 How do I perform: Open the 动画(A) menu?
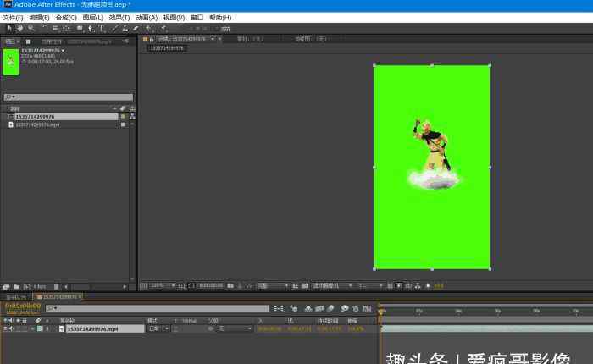click(147, 18)
